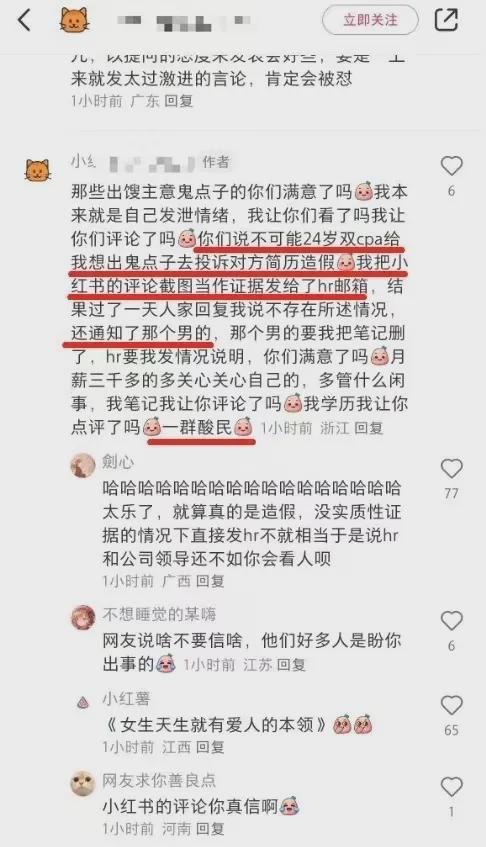
Task: Reply to the 河南 comment
Action: point(210,829)
